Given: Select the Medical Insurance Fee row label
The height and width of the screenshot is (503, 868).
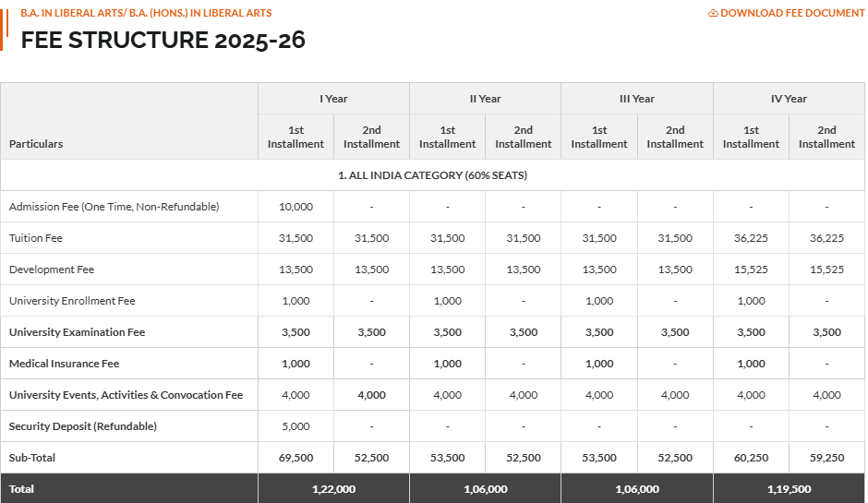Looking at the screenshot, I should point(64,364).
